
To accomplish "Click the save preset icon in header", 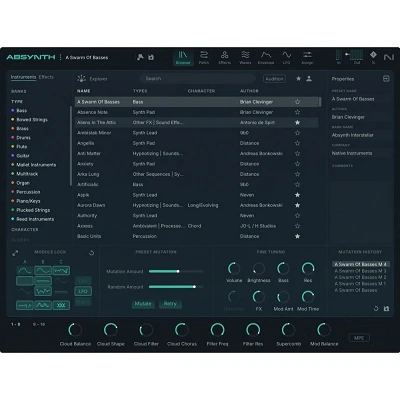I will click(151, 57).
